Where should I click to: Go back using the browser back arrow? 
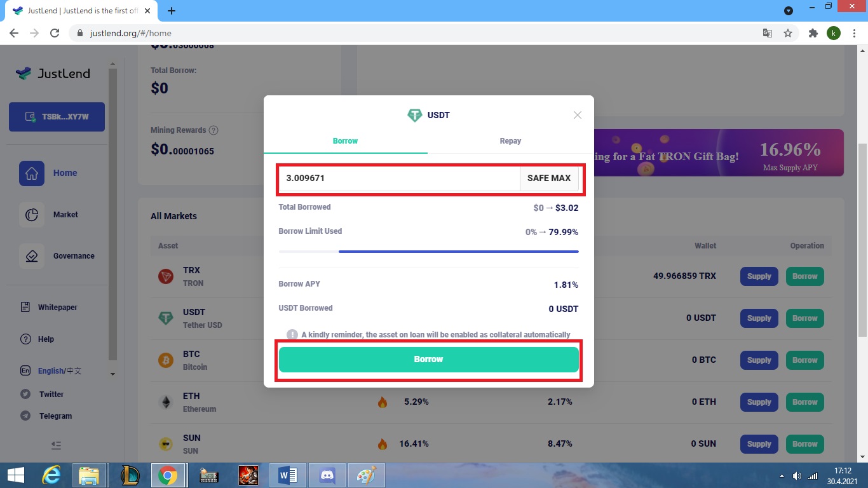[14, 33]
